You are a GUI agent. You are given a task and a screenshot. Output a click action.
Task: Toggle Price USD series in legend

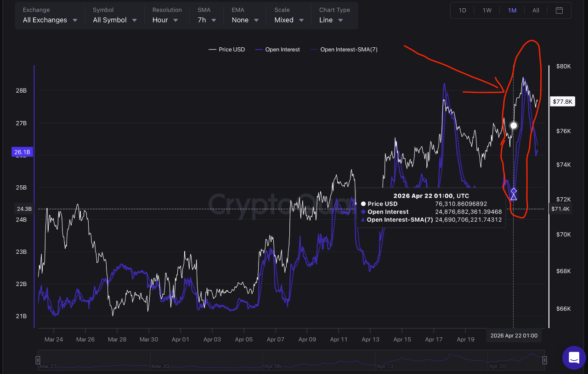(227, 50)
